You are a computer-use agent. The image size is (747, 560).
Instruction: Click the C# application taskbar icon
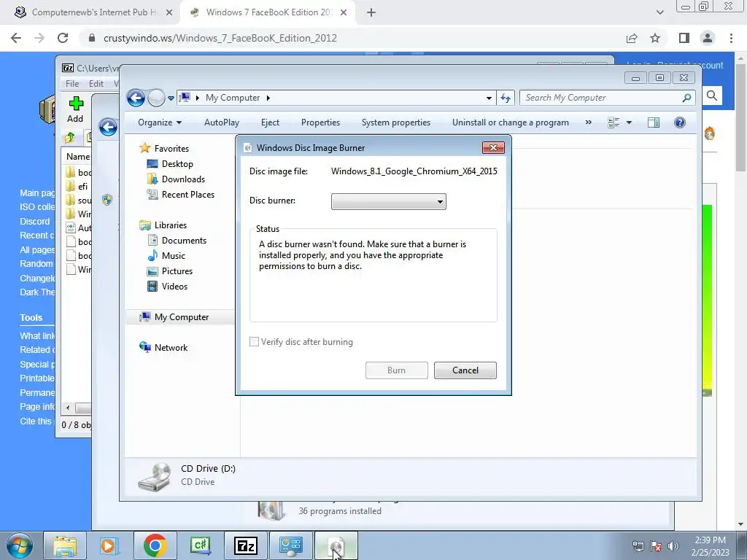(x=200, y=545)
